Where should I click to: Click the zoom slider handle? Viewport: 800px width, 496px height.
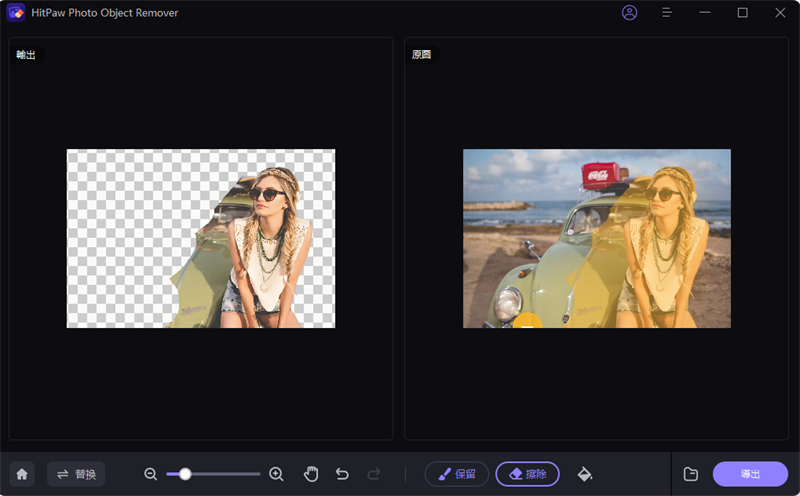point(185,474)
